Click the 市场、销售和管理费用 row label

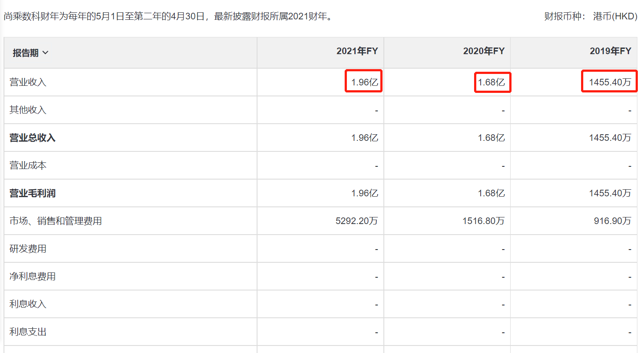55,221
